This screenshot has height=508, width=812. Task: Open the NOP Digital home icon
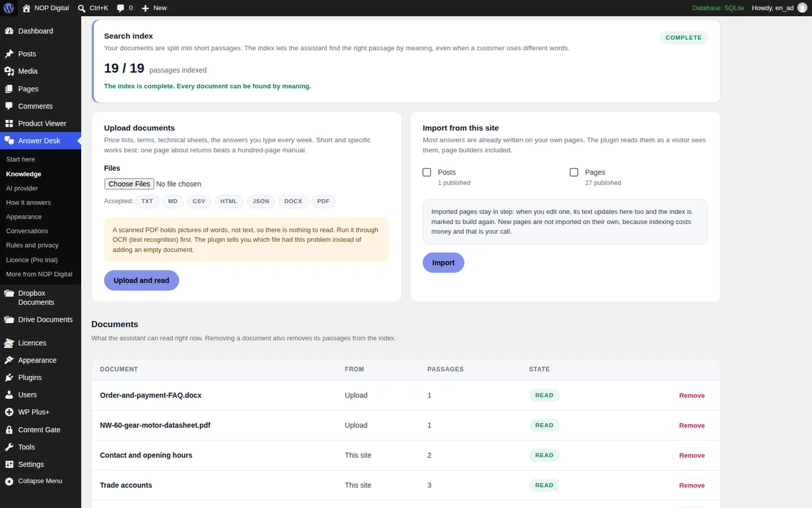click(26, 8)
